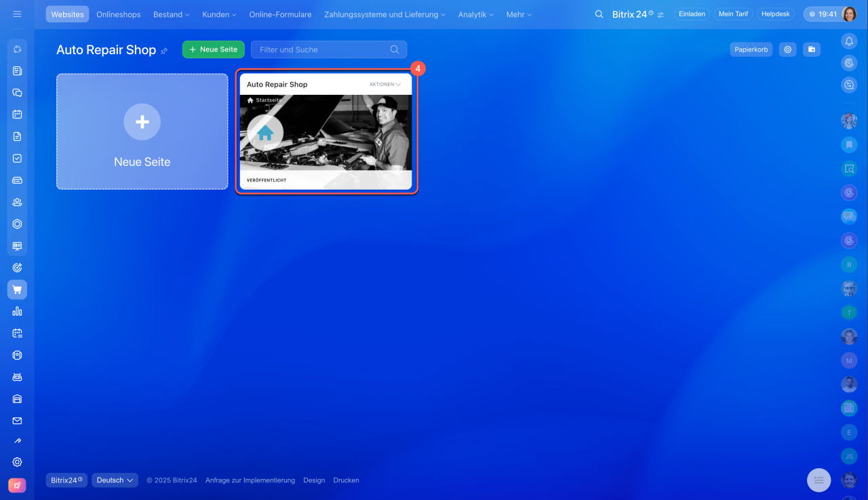Image resolution: width=868 pixels, height=500 pixels.
Task: Open the Deutsch language selector
Action: [115, 480]
